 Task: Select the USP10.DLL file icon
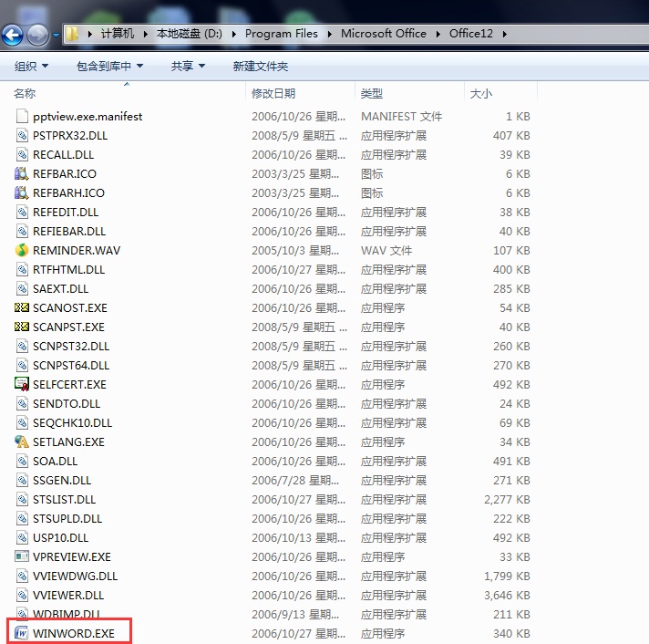coord(22,537)
